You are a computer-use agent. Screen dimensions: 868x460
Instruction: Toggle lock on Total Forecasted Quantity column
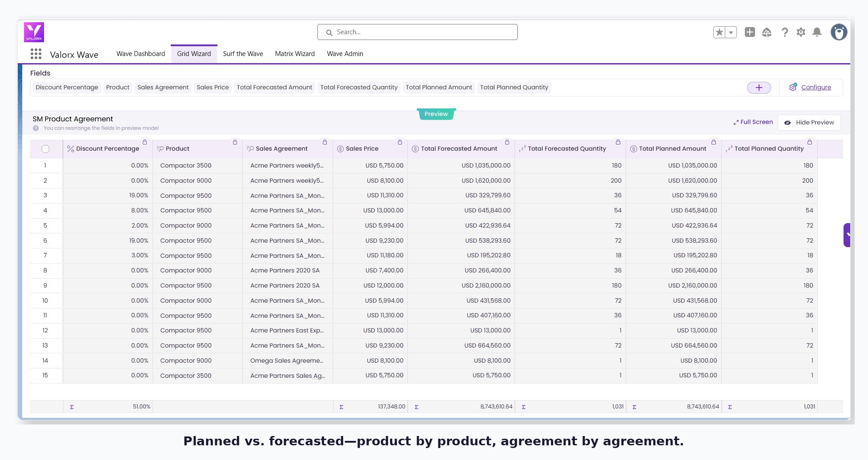(618, 142)
